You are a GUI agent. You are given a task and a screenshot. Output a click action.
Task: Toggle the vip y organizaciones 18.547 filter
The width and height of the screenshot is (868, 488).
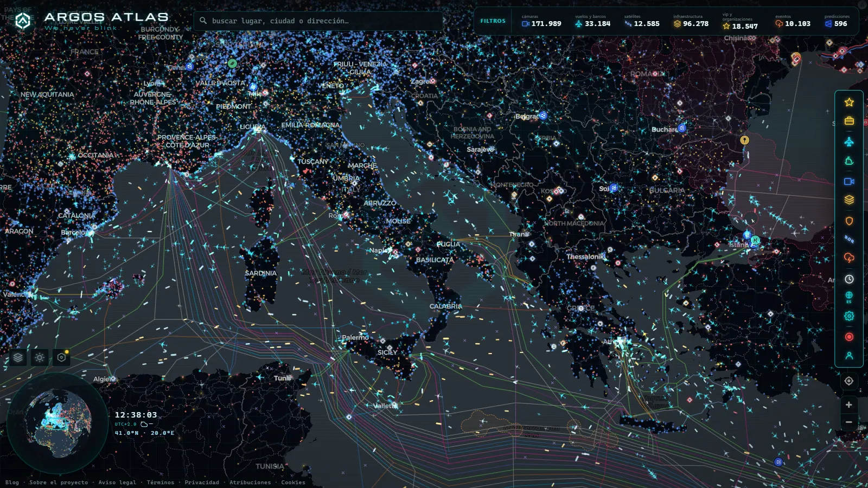(x=740, y=22)
